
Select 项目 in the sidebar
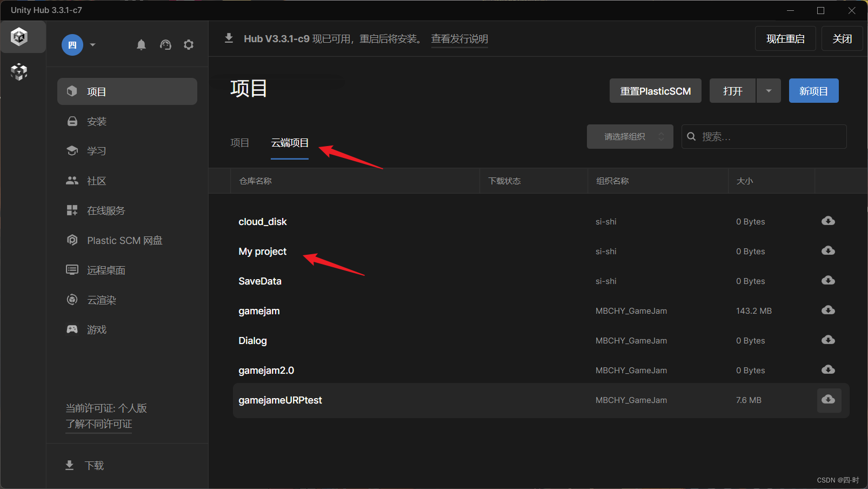(127, 91)
